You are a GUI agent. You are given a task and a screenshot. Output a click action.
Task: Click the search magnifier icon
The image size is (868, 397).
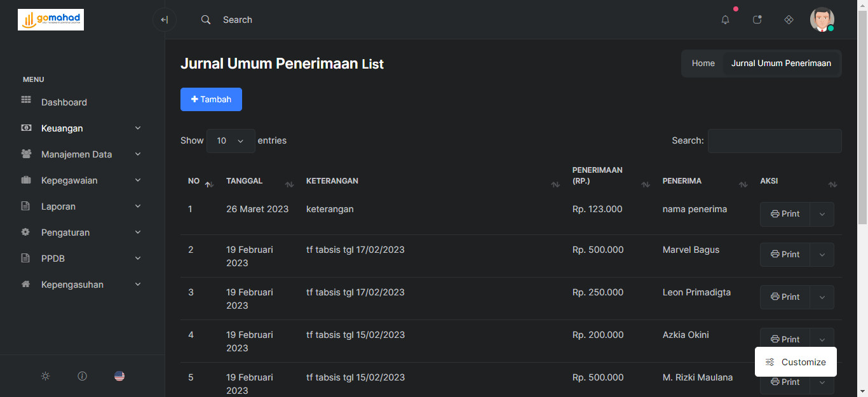coord(205,20)
